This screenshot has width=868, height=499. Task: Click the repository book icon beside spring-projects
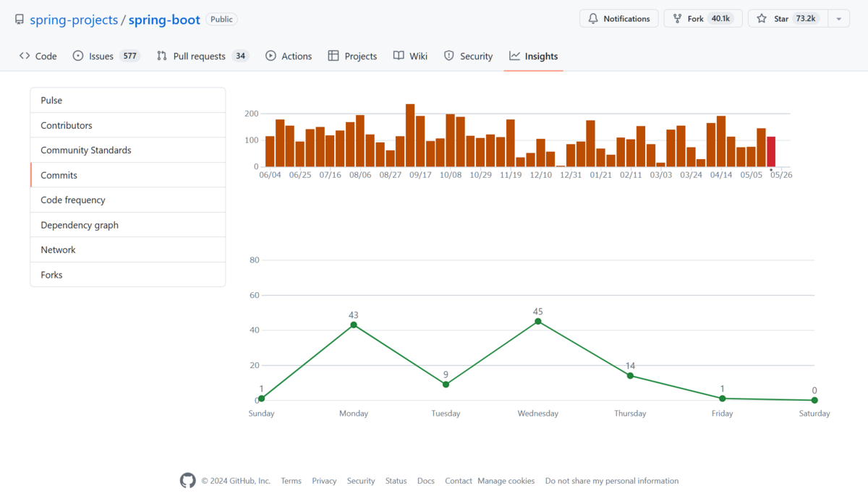tap(20, 20)
